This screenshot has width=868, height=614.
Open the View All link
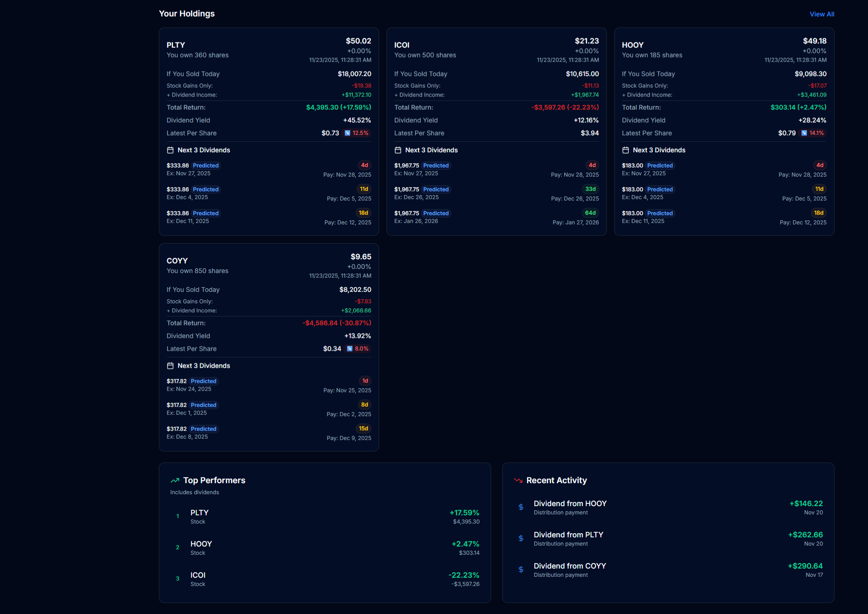[x=822, y=14]
